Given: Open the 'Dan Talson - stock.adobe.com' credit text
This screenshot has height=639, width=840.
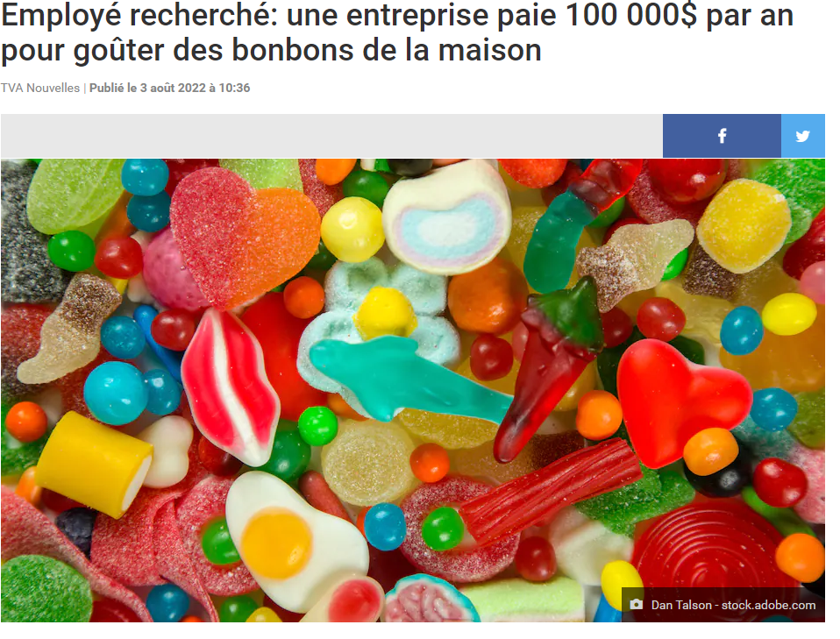Looking at the screenshot, I should [733, 605].
